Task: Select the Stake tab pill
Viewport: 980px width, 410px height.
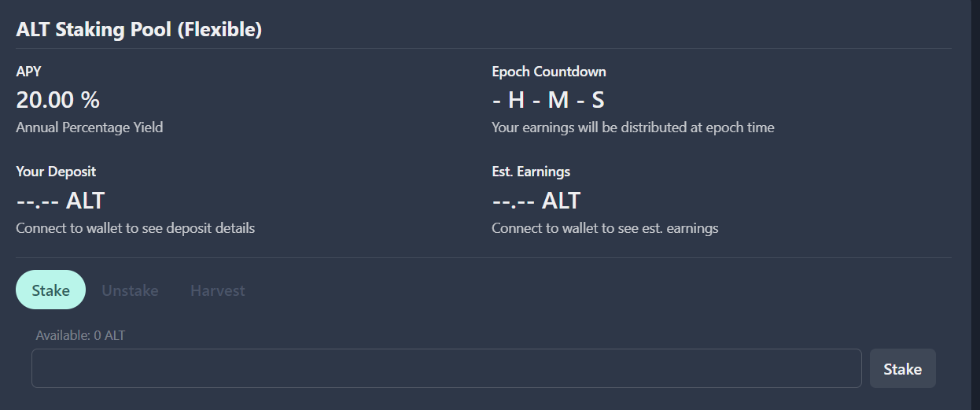Action: [x=50, y=290]
